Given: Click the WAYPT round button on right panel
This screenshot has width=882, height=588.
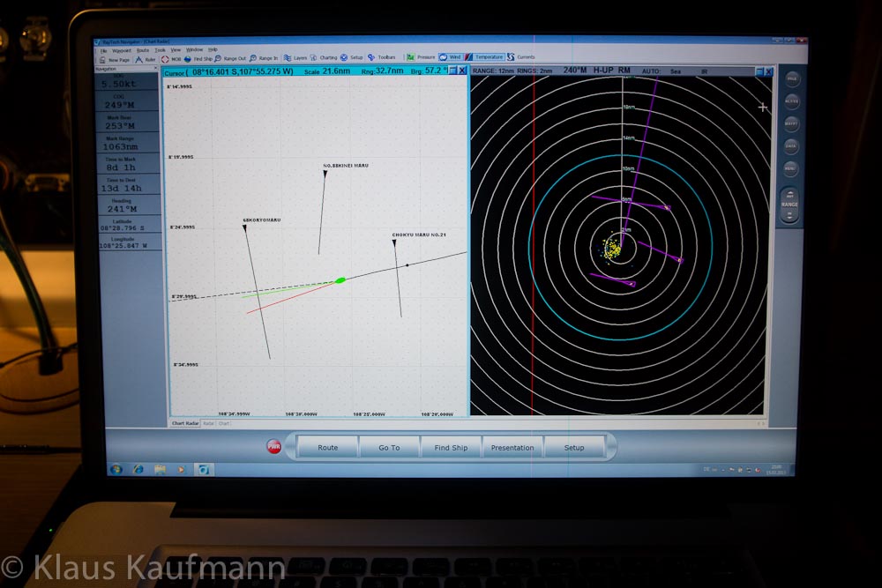Looking at the screenshot, I should coord(791,123).
